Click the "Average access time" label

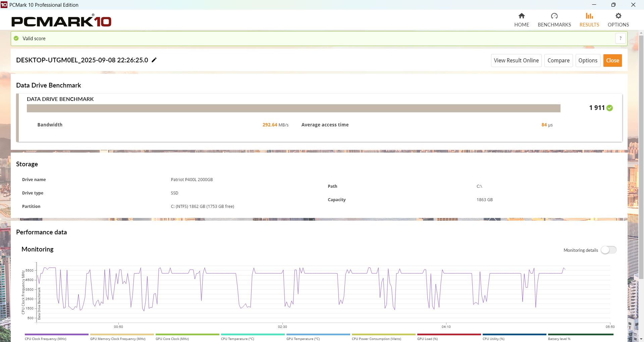click(x=325, y=125)
